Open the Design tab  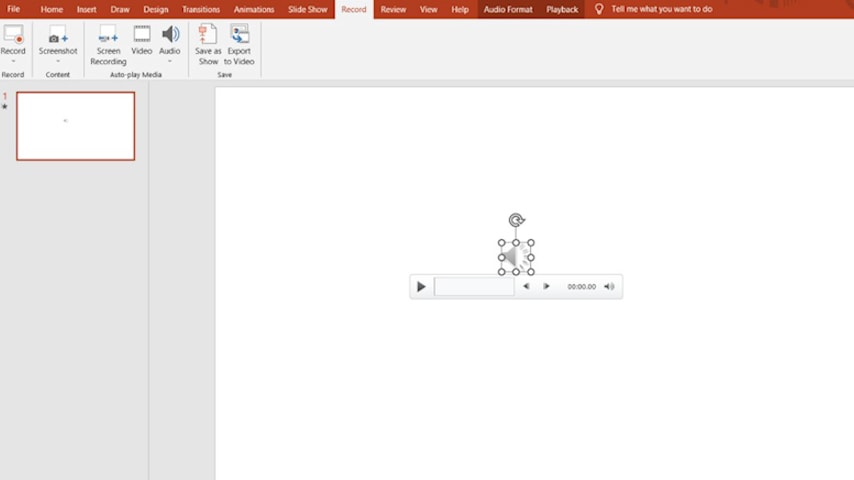point(156,9)
